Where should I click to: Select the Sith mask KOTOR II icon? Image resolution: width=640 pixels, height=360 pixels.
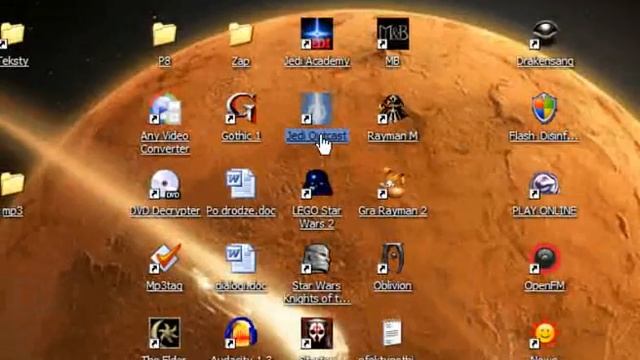point(317,334)
